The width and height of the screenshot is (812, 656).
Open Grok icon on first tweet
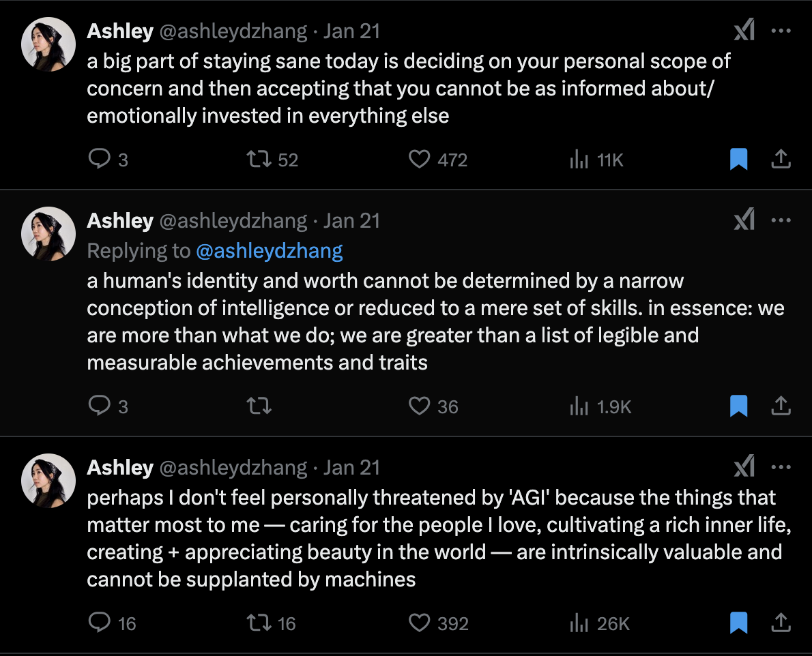[744, 30]
